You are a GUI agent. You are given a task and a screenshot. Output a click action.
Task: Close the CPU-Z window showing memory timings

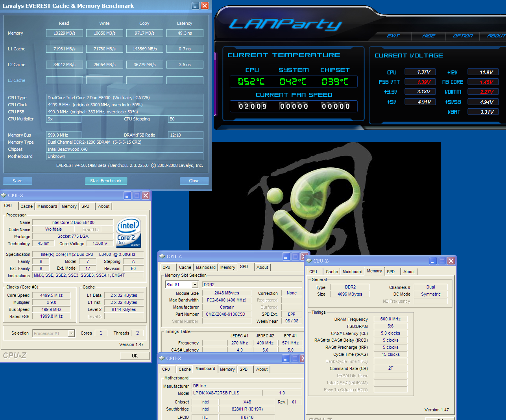[451, 261]
